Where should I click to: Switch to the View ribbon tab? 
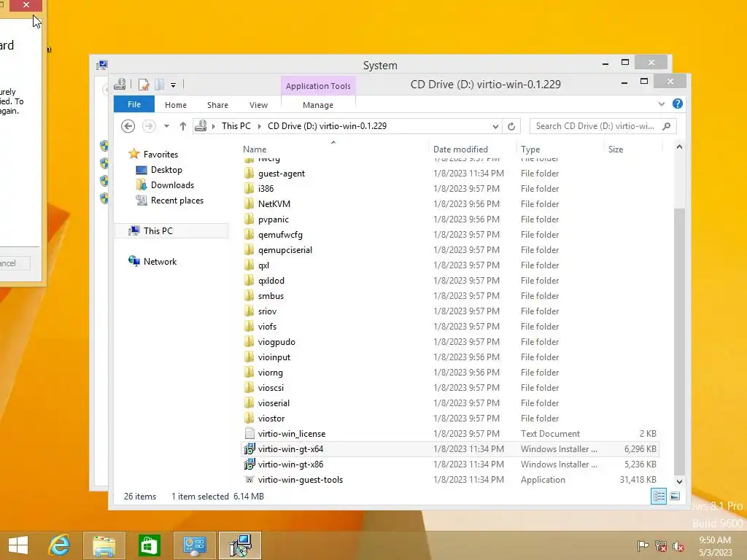click(x=259, y=105)
